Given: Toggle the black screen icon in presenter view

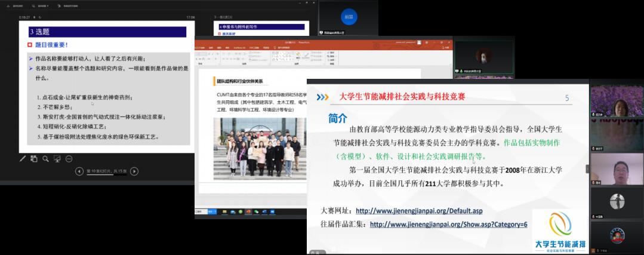Looking at the screenshot, I should tap(57, 159).
